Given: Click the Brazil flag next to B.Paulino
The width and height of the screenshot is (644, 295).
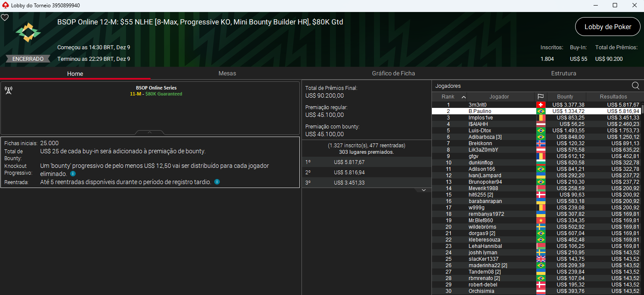Looking at the screenshot, I should [541, 111].
